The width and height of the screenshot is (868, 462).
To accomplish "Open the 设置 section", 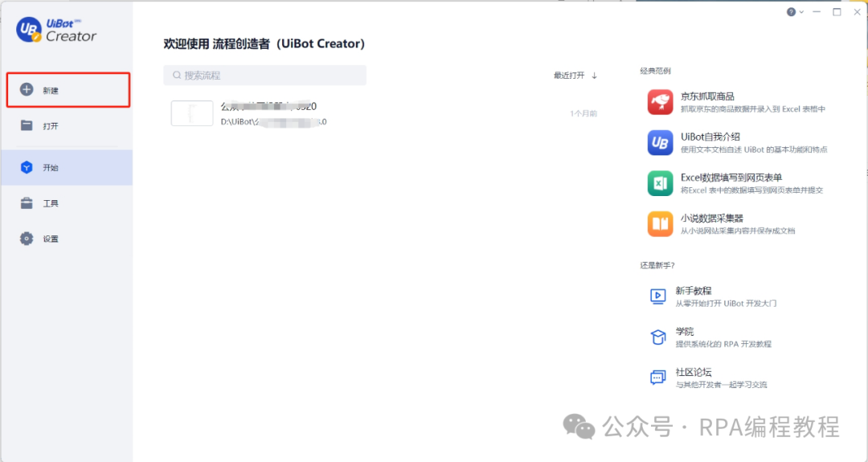I will coord(67,239).
